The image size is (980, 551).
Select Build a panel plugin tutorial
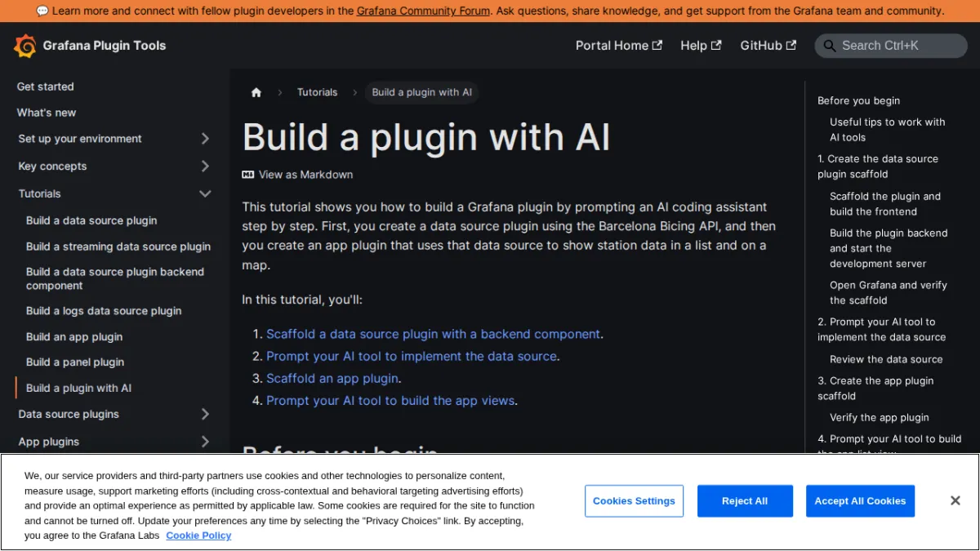click(x=75, y=362)
